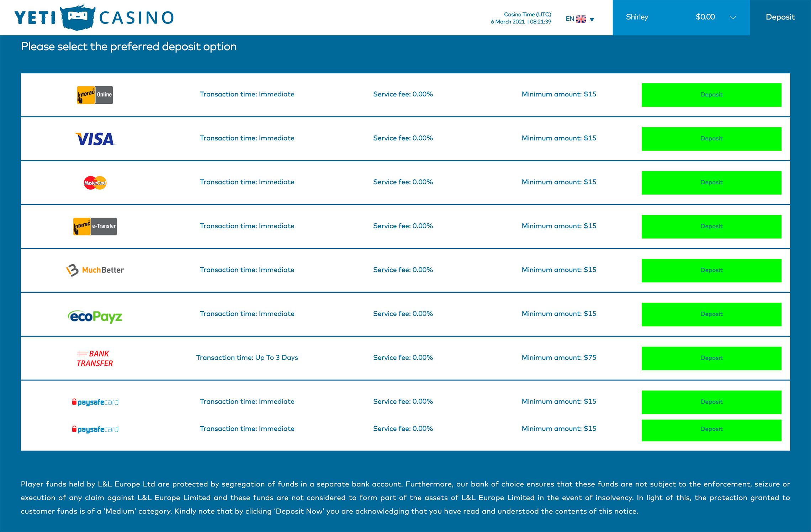The image size is (811, 532).
Task: Deposit using Bank Transfer
Action: 711,358
